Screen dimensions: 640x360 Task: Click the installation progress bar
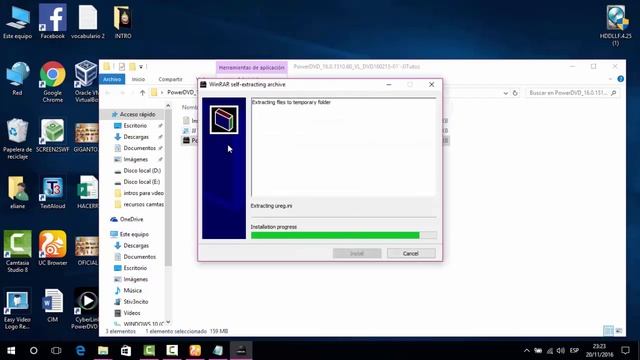(344, 236)
